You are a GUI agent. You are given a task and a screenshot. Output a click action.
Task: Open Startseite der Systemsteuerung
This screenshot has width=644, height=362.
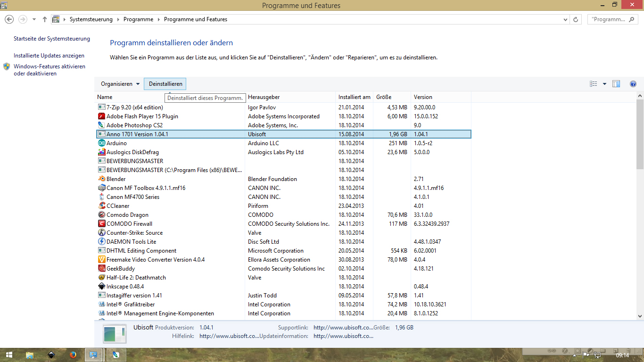(52, 39)
